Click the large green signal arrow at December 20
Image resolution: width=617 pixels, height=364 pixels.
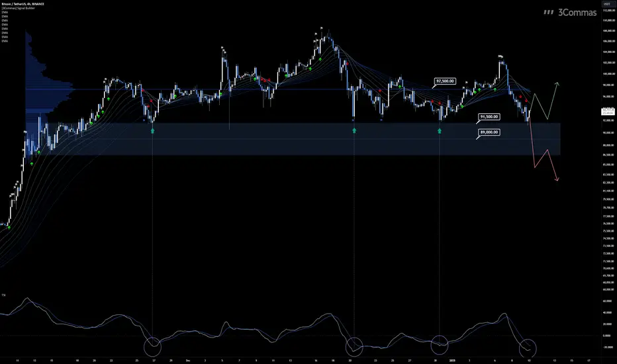click(x=354, y=130)
